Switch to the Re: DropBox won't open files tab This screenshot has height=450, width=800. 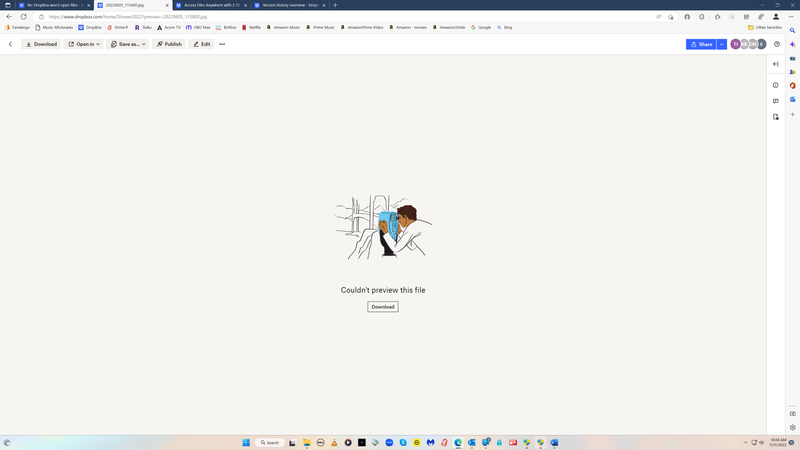tap(55, 5)
